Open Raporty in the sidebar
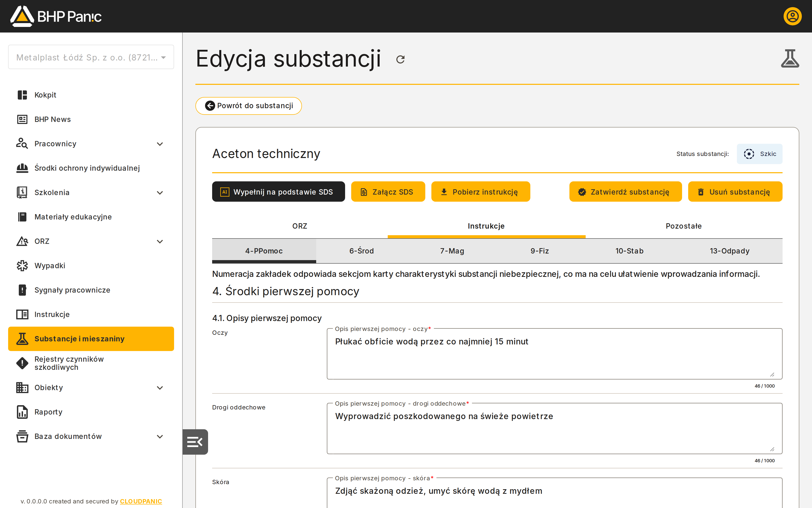812x508 pixels. 91,412
